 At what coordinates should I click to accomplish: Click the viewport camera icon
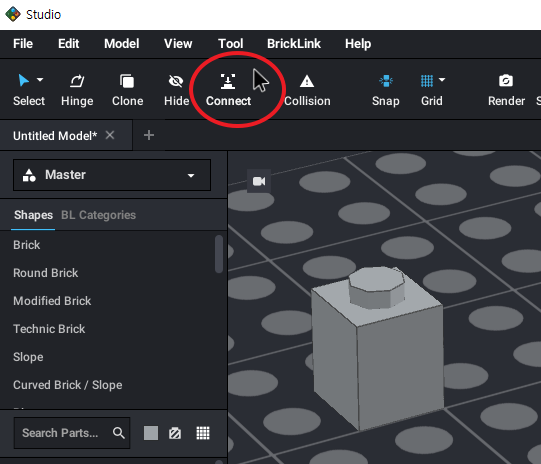tap(259, 181)
